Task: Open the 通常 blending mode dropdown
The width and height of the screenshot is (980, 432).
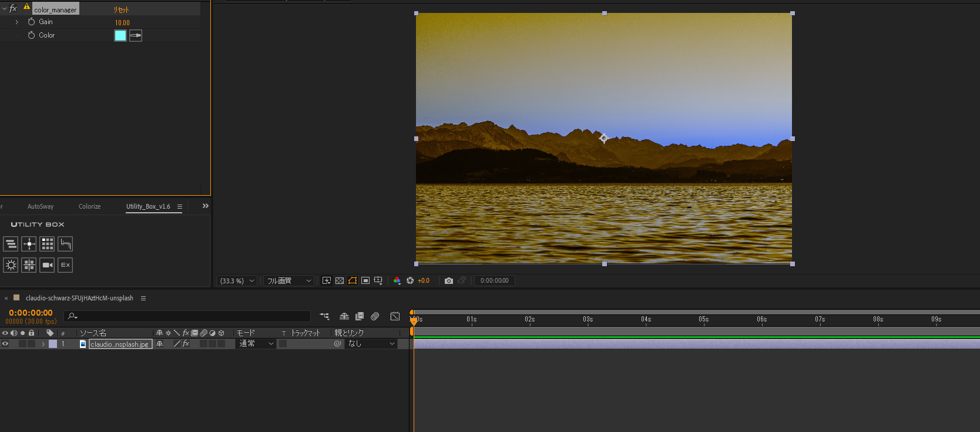Action: (x=256, y=344)
